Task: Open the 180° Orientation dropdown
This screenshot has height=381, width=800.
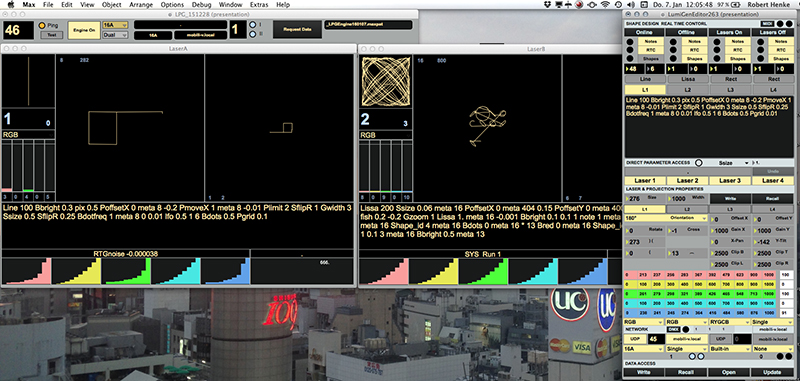Action: click(x=666, y=218)
